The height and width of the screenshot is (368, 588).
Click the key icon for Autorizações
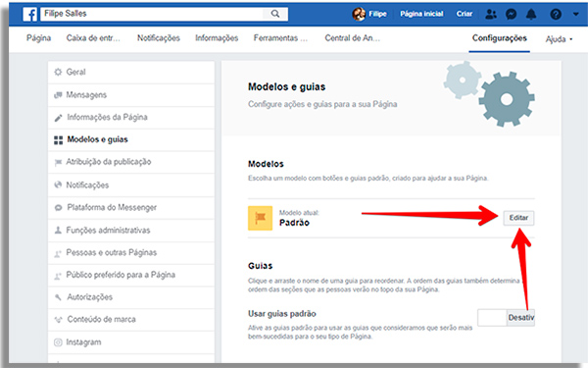click(x=58, y=297)
